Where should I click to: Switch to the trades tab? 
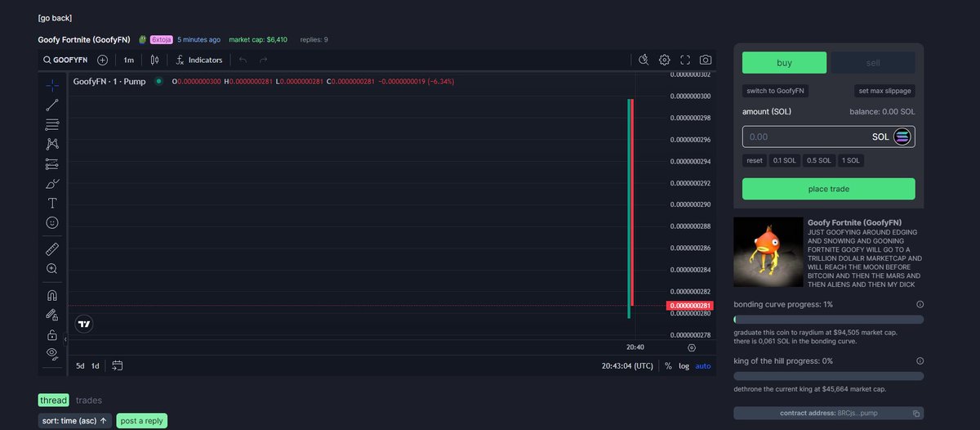(89, 400)
